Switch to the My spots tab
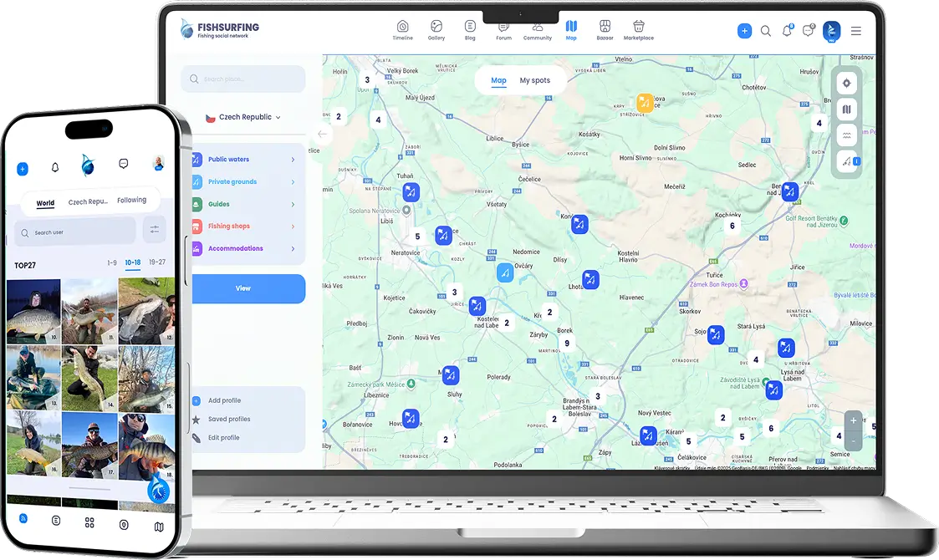This screenshot has height=560, width=939. (x=535, y=80)
